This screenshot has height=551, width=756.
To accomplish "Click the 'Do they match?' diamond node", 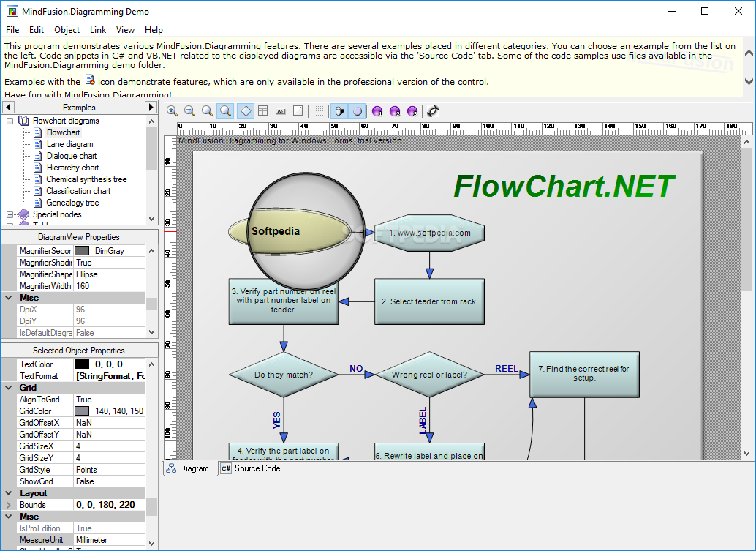I will [x=284, y=375].
